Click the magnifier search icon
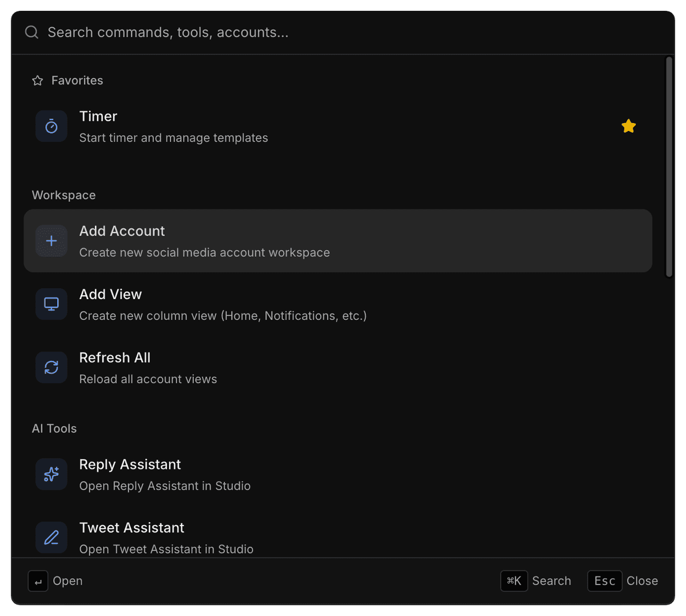Viewport: 686px width, 616px height. (x=32, y=32)
